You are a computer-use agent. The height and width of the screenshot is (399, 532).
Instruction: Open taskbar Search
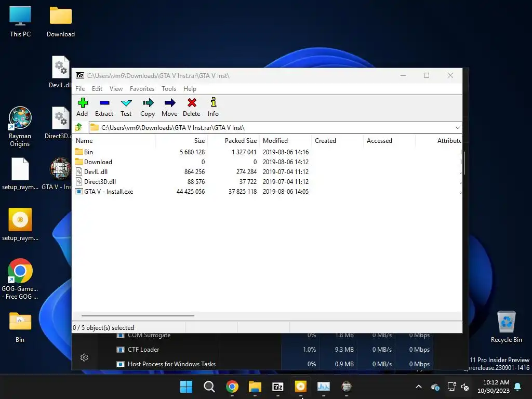(x=209, y=387)
